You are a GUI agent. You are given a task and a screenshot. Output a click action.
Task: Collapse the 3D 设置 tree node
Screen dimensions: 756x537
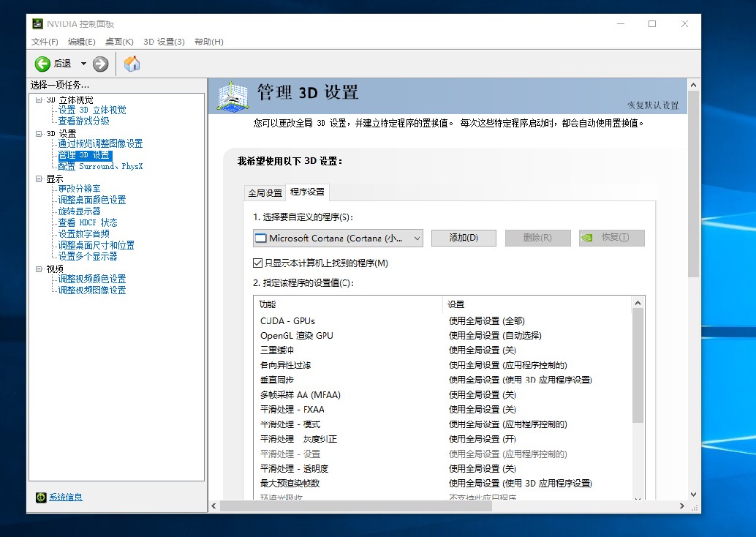(x=39, y=134)
